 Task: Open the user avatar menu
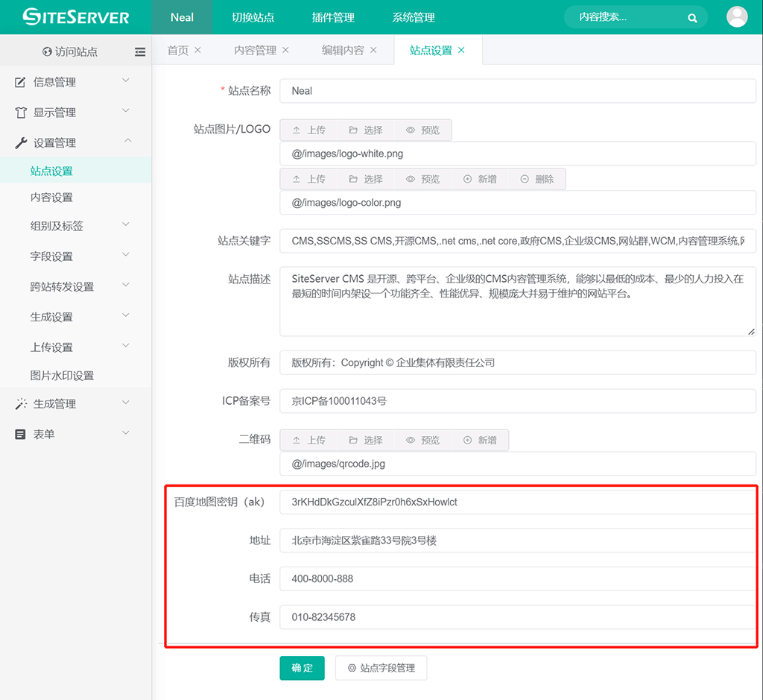tap(736, 17)
